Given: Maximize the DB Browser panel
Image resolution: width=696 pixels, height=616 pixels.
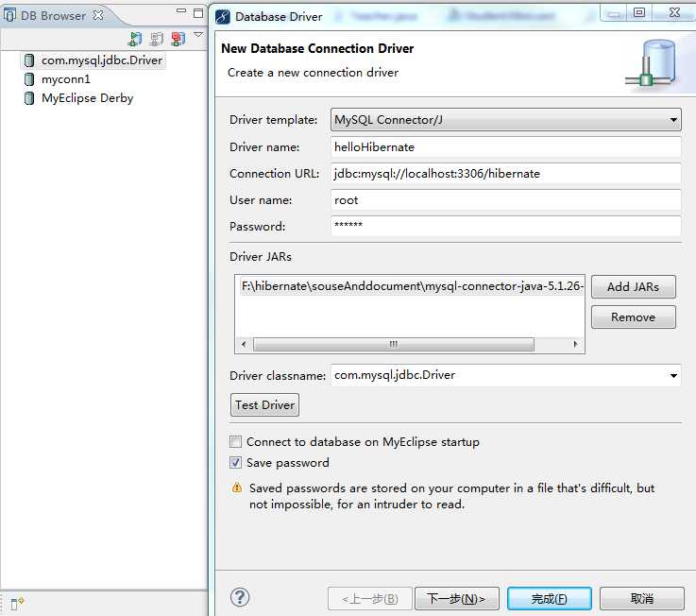Looking at the screenshot, I should [198, 13].
